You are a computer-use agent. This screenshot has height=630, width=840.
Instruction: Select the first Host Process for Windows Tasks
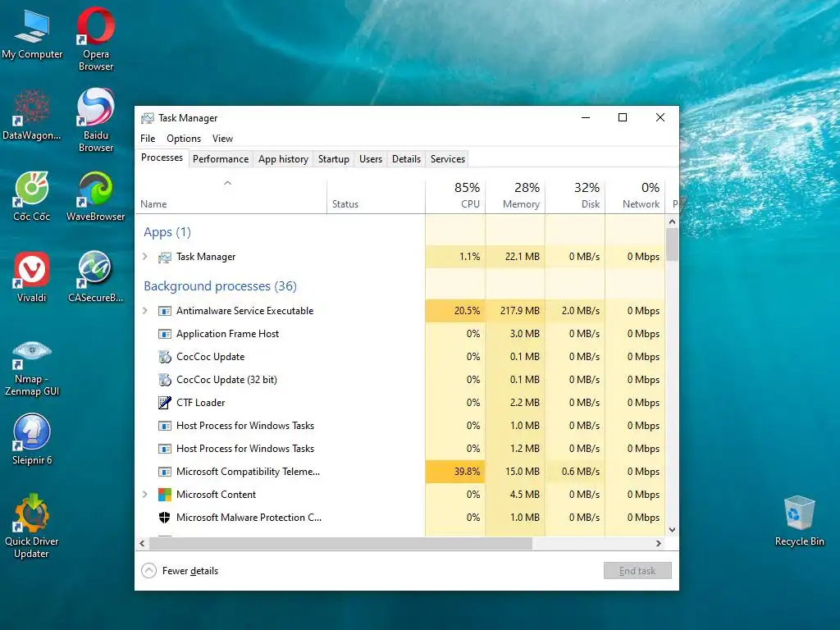400,426
